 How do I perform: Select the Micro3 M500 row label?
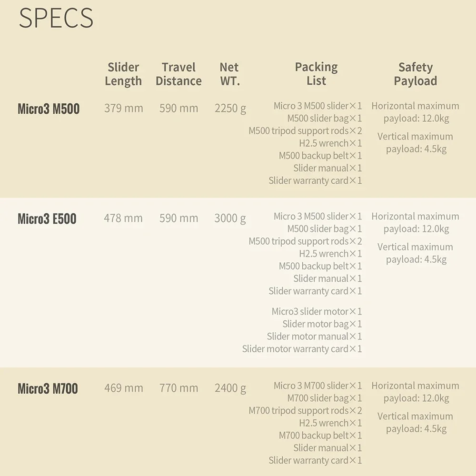49,109
